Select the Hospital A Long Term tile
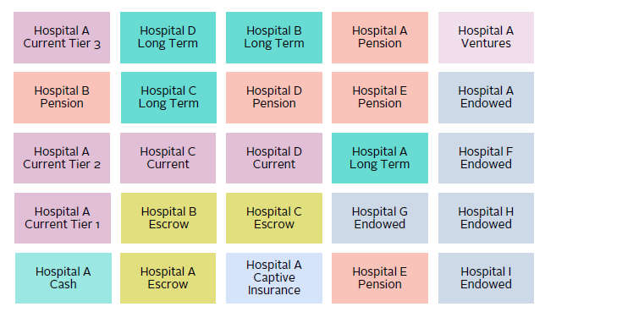 (x=380, y=158)
